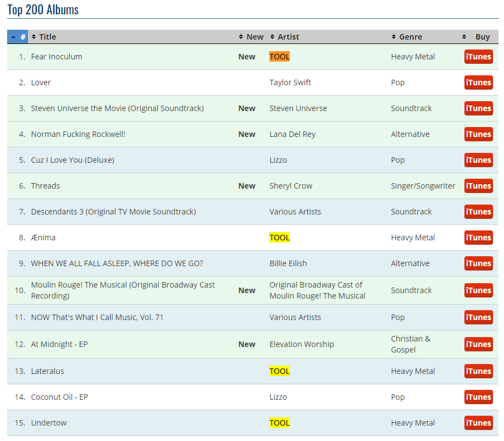
Task: Click TOOL artist in Undertow row
Action: click(279, 423)
